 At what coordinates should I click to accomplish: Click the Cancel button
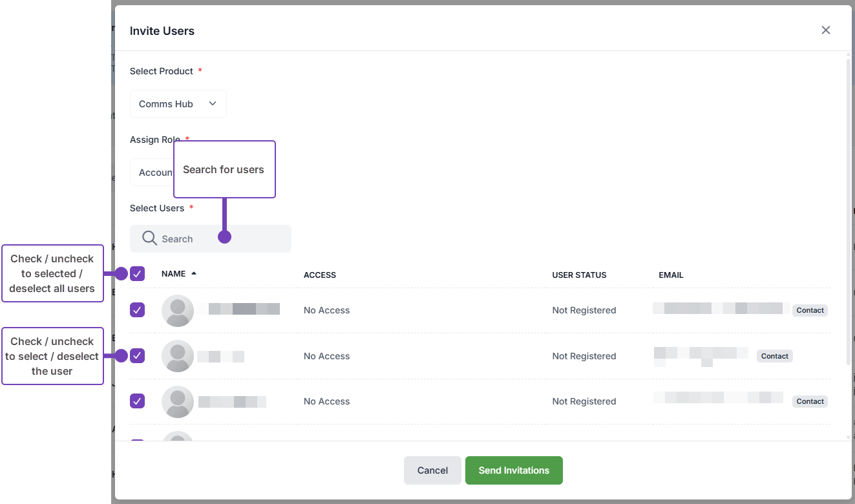[432, 470]
